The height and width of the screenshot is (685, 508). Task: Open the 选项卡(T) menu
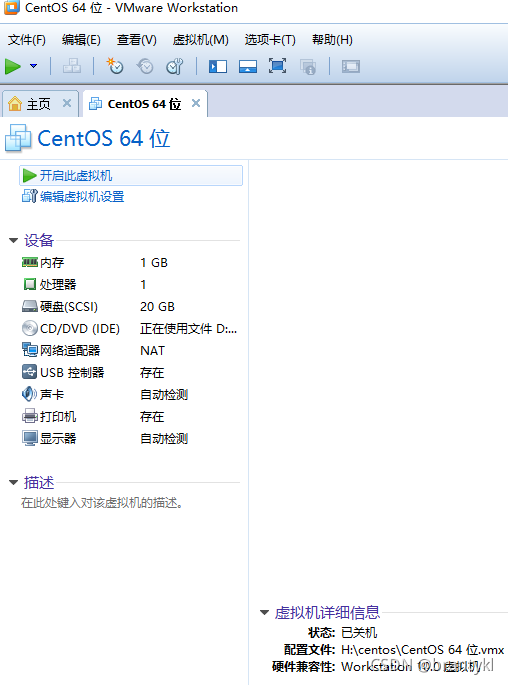click(270, 40)
